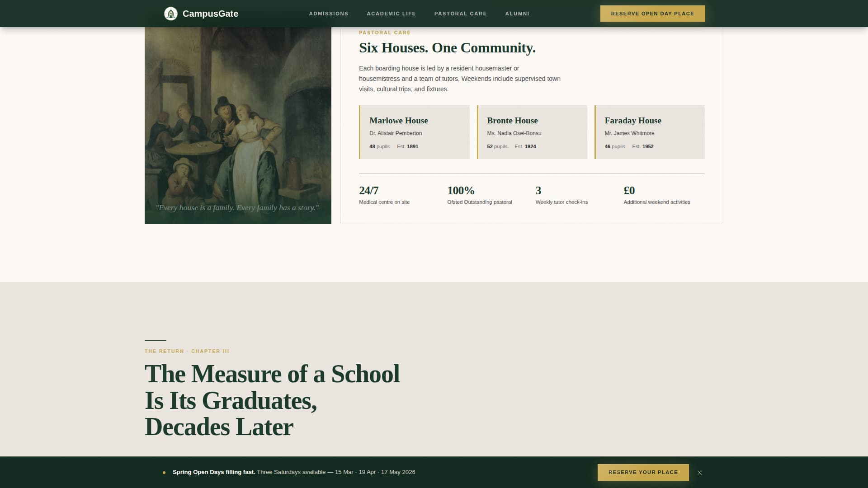Click the "Every house is a family" quote

(x=237, y=208)
